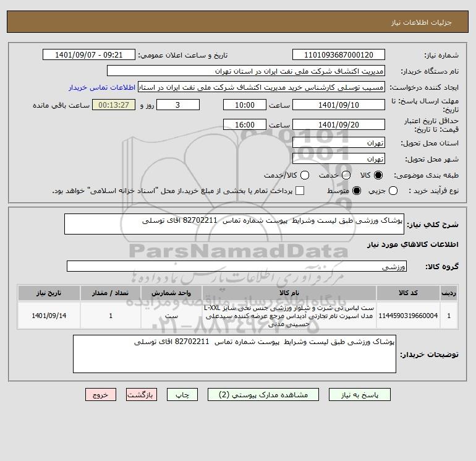Click the ردیف column header
476x461 pixels.
pyautogui.click(x=449, y=293)
